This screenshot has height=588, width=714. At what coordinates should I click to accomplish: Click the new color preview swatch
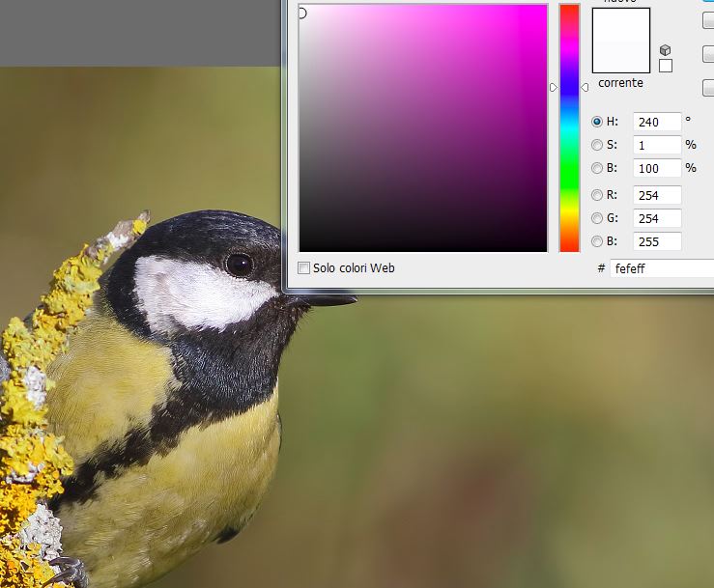[620, 24]
